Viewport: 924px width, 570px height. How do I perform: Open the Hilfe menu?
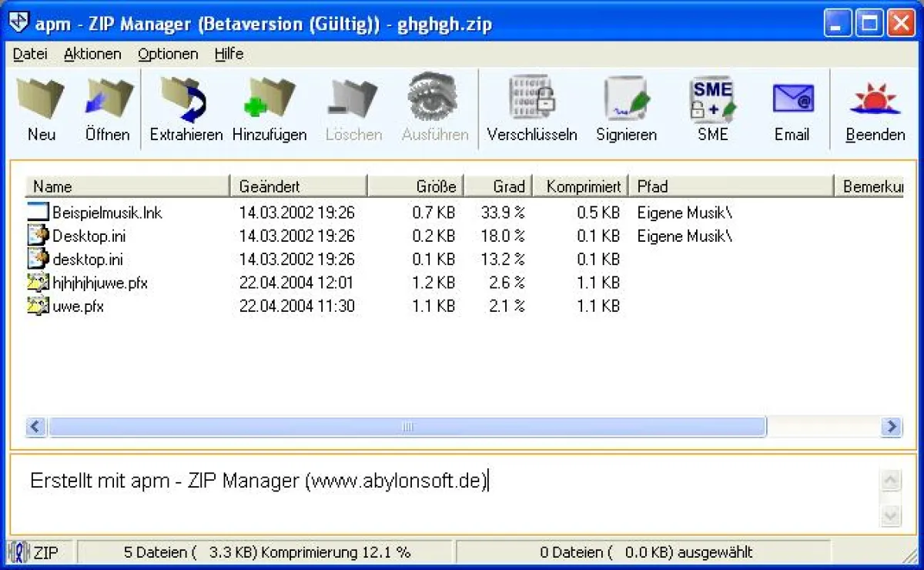tap(228, 54)
